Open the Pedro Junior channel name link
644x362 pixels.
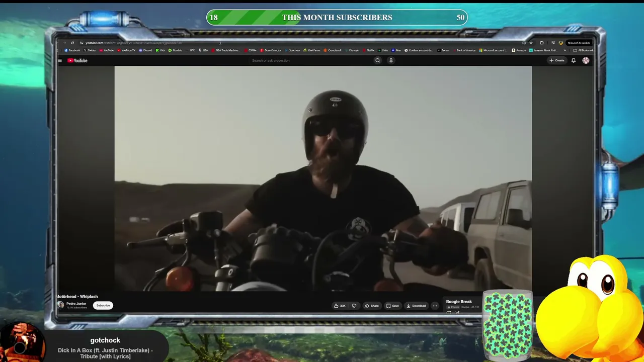[x=76, y=304]
